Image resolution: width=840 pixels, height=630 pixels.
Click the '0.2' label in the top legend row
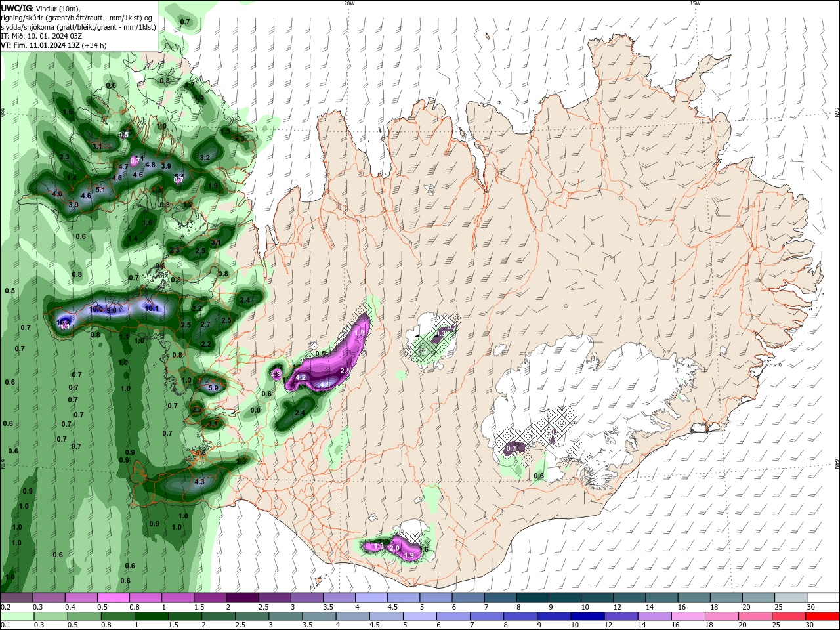5,607
